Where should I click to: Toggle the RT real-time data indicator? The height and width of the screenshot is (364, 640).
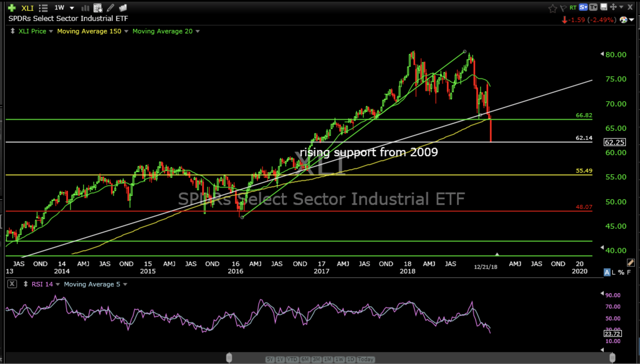[573, 8]
